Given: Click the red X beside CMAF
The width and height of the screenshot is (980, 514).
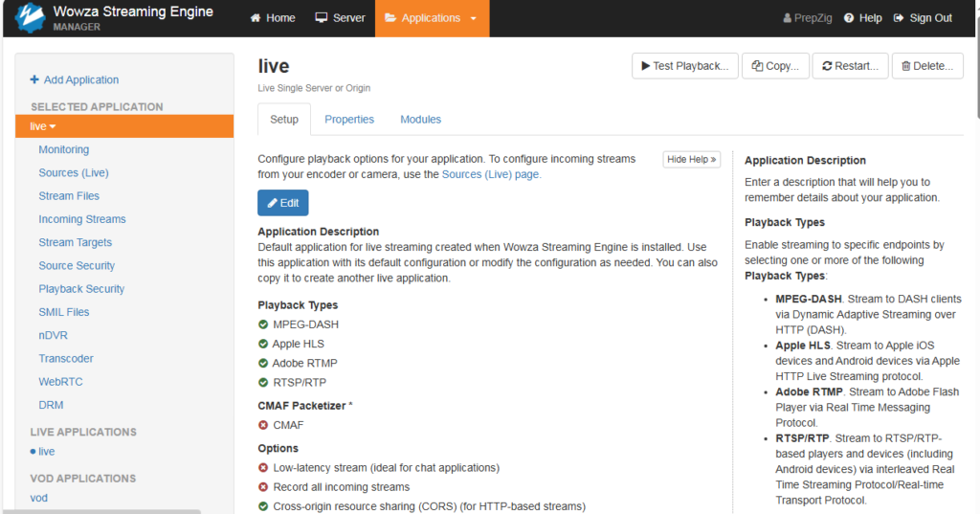Looking at the screenshot, I should [263, 425].
